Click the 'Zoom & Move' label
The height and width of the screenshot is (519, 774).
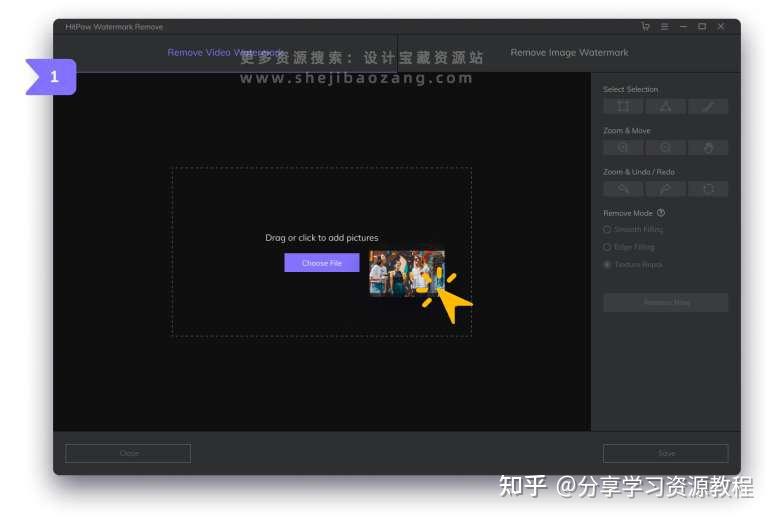626,130
